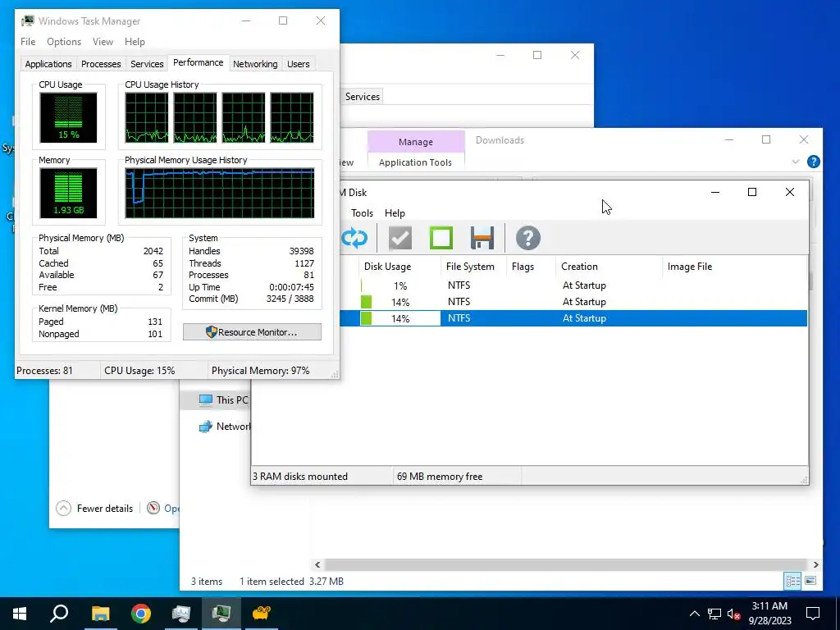Open the View menu in Windows Task Manager
Image resolution: width=840 pixels, height=630 pixels.
(x=103, y=42)
